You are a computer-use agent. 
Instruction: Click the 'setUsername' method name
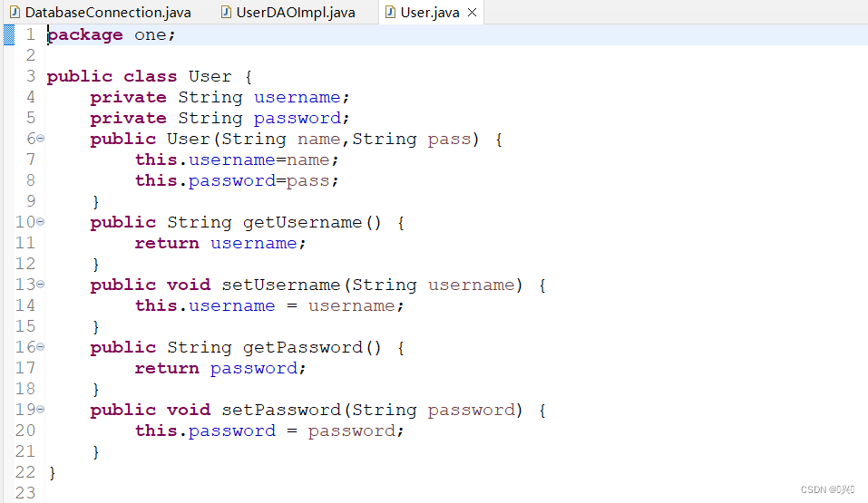(280, 285)
